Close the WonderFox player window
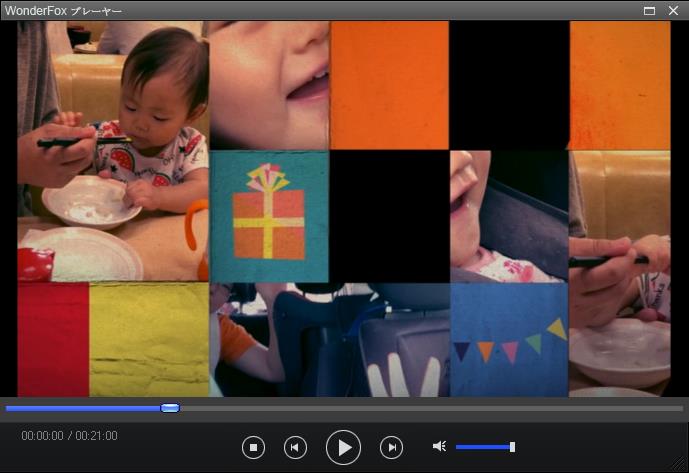 pyautogui.click(x=673, y=11)
